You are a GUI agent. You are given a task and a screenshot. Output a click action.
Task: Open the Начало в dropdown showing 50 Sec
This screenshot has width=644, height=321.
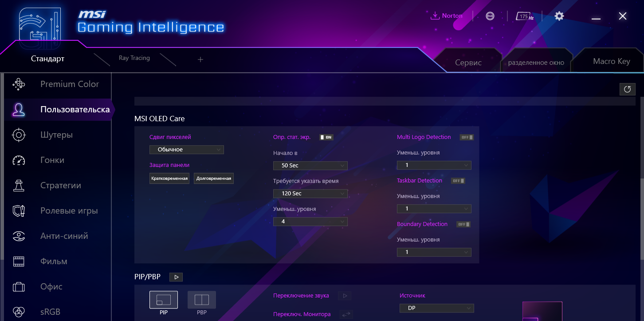pos(310,166)
